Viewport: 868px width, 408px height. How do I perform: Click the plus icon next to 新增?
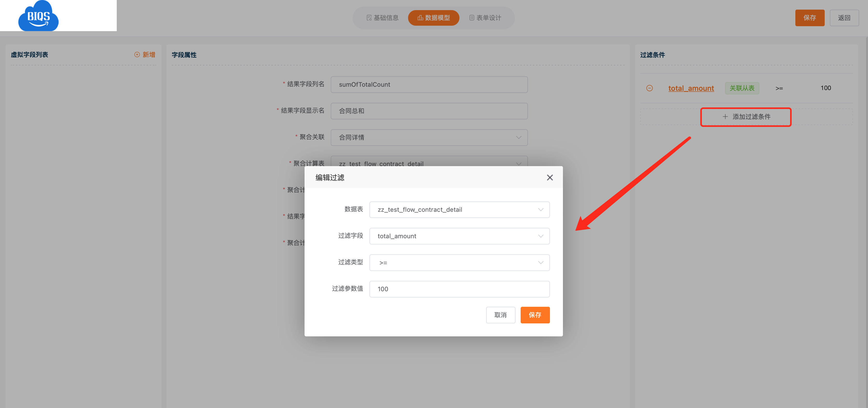point(137,55)
